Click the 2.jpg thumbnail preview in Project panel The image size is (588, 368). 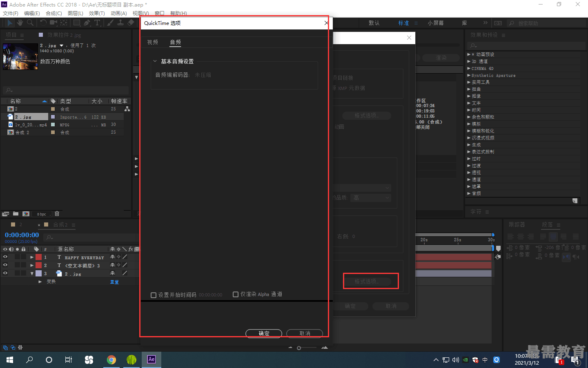click(x=20, y=56)
